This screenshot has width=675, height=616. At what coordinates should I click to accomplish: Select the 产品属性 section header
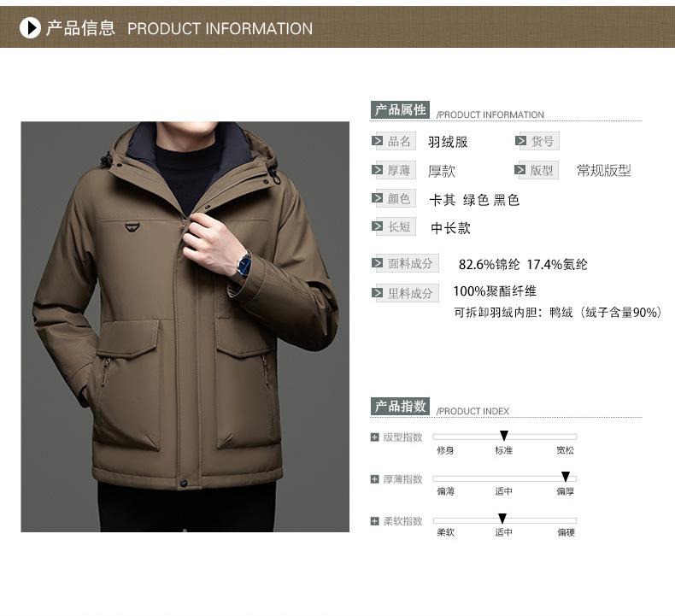400,109
